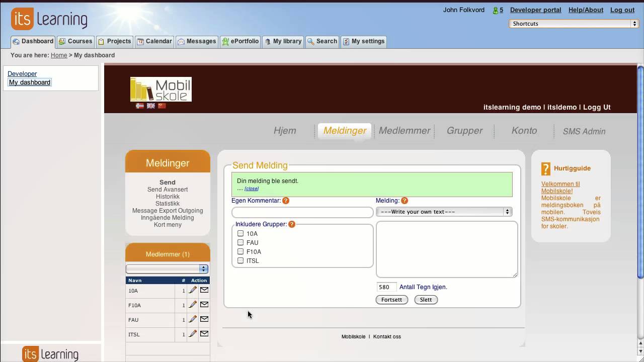Image resolution: width=644 pixels, height=362 pixels.
Task: Click the help icon beside Inkludere Grupper
Action: (292, 224)
